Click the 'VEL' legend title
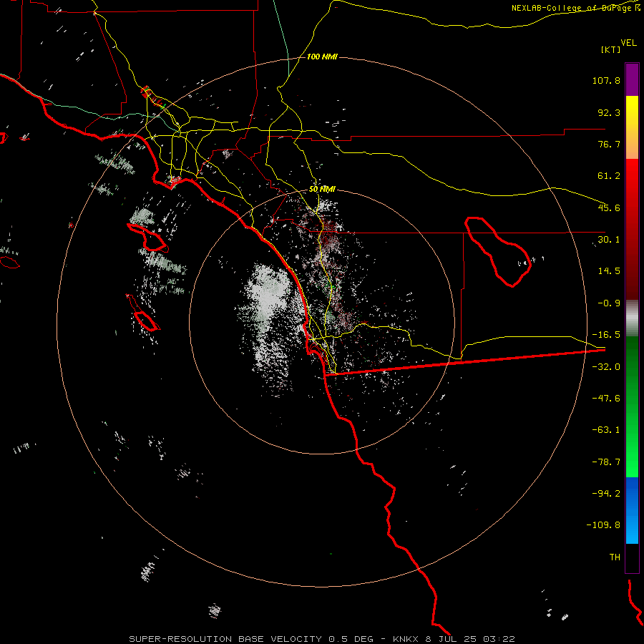 tap(628, 43)
